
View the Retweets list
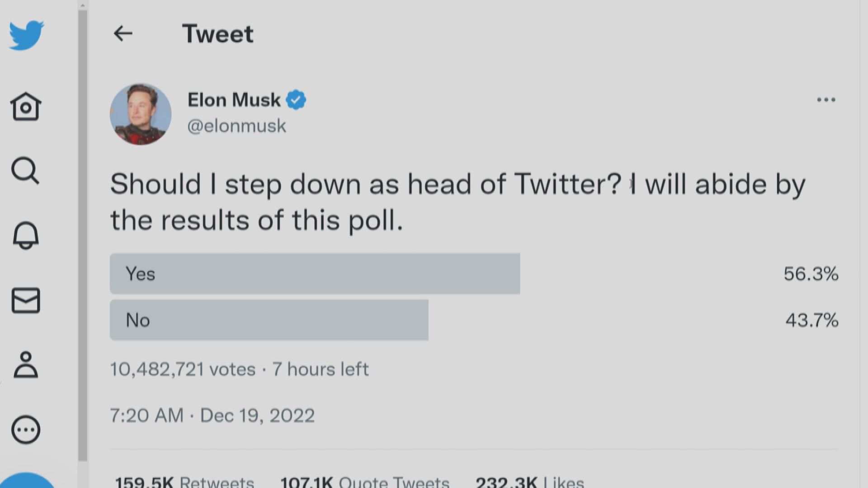184,482
